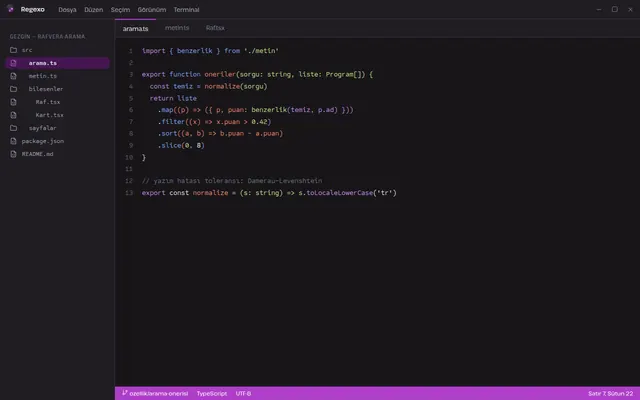
Task: Open the Düzen menu
Action: point(93,9)
